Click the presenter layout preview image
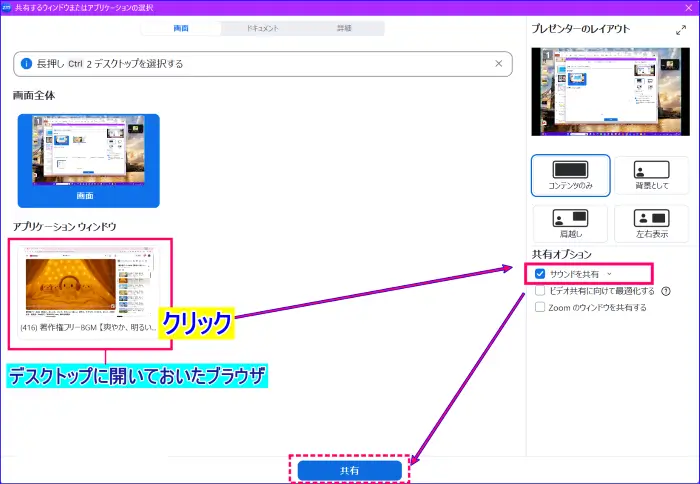The height and width of the screenshot is (484, 700). point(610,92)
